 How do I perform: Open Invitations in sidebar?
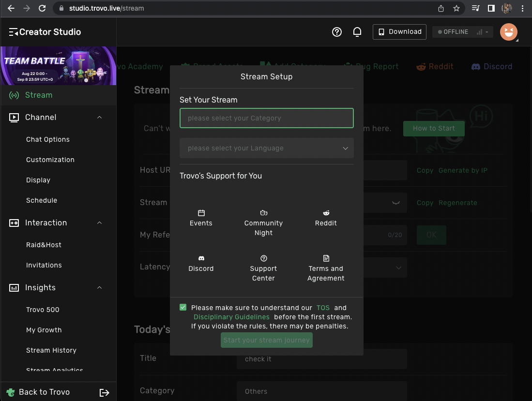point(44,265)
